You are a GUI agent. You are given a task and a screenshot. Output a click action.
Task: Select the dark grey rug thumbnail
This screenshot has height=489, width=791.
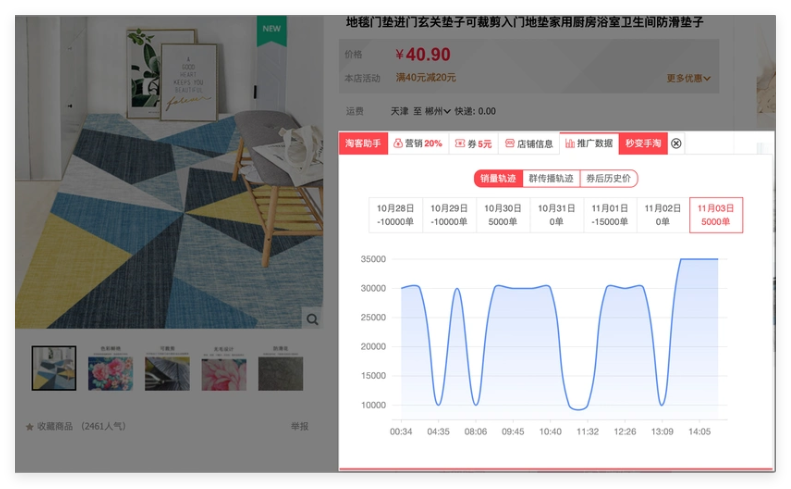click(280, 368)
